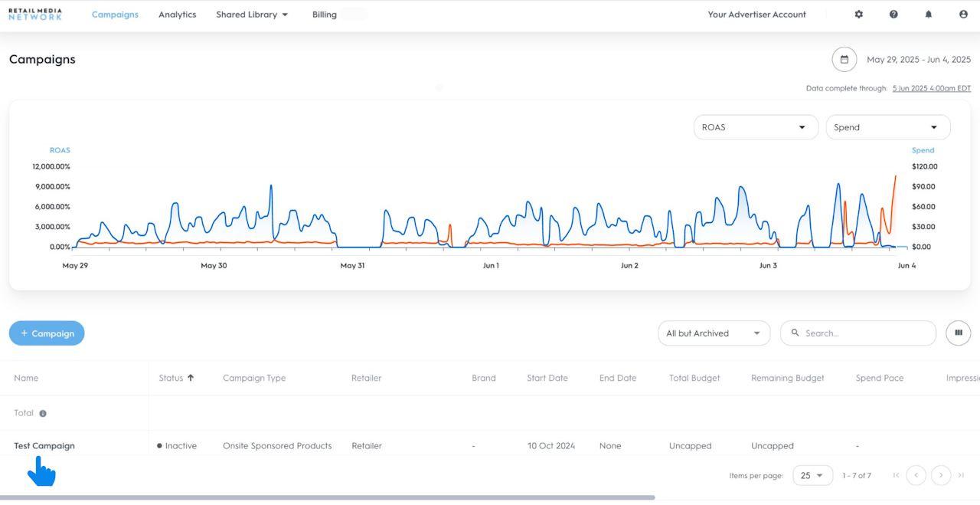The width and height of the screenshot is (980, 505).
Task: Click the help question mark icon
Action: point(893,15)
